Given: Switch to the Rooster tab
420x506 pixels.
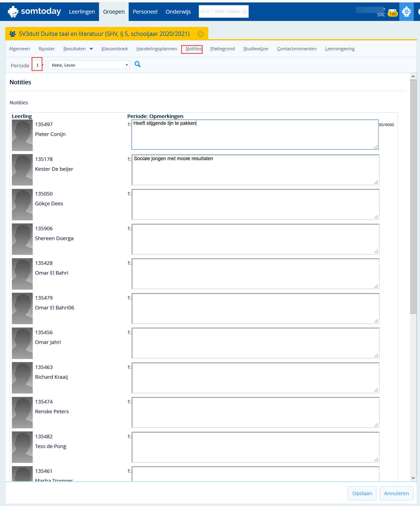Looking at the screenshot, I should (x=47, y=49).
